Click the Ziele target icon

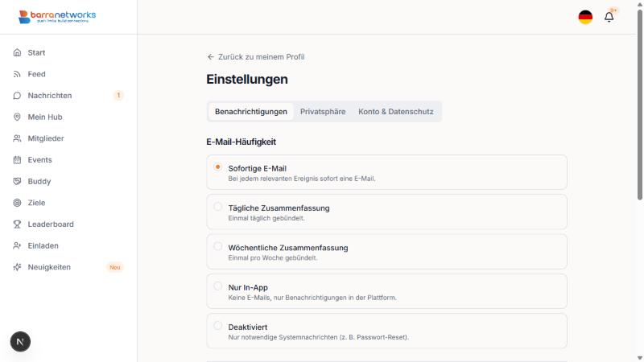17,203
